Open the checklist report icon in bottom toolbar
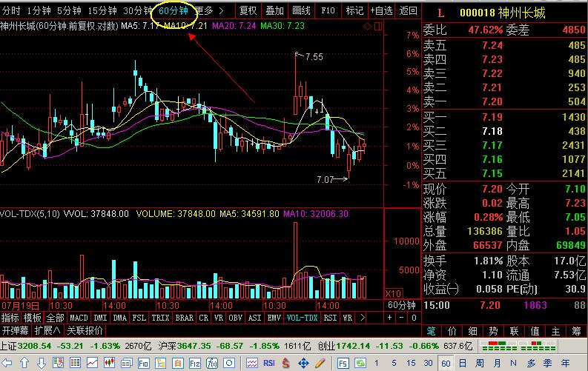Viewport: 588px width, 371px height. click(58, 363)
